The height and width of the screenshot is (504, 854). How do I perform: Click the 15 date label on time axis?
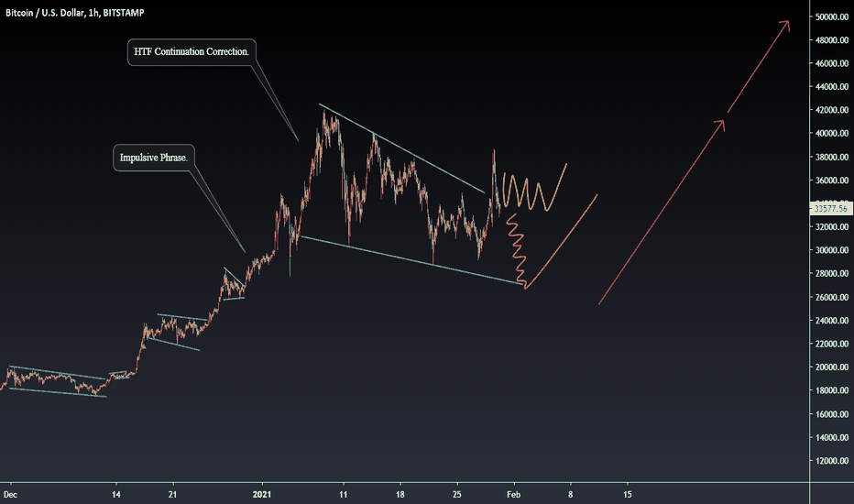(628, 495)
